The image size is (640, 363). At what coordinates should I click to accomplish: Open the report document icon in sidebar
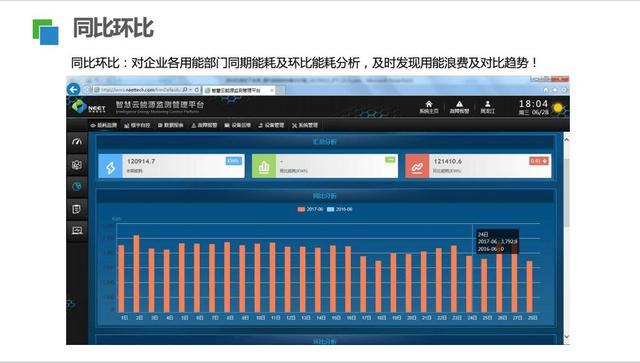pos(77,209)
